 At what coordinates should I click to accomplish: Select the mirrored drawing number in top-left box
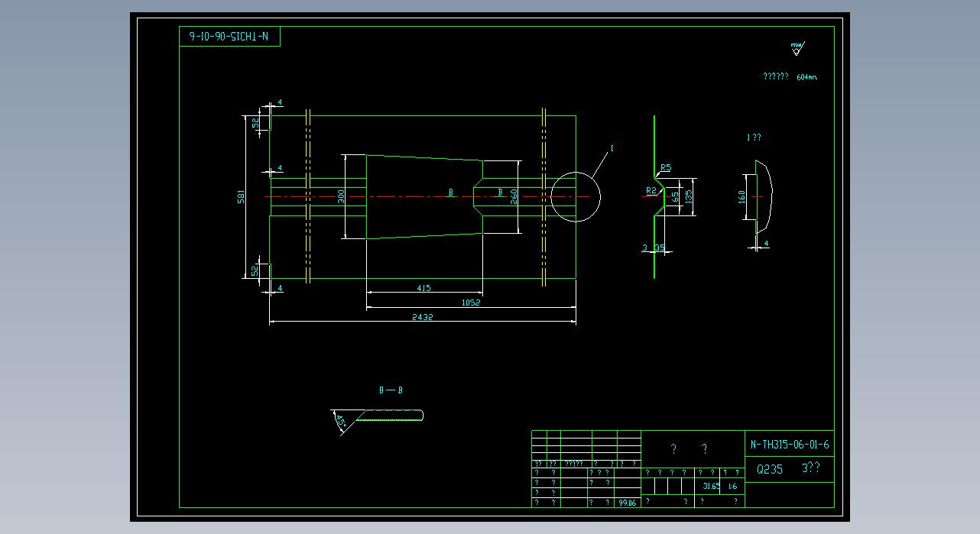tap(229, 36)
